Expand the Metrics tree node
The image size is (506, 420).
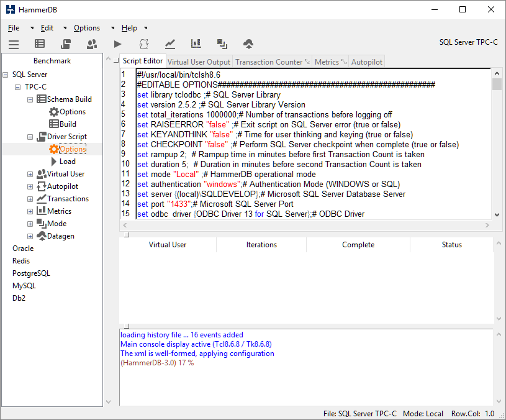tap(30, 211)
